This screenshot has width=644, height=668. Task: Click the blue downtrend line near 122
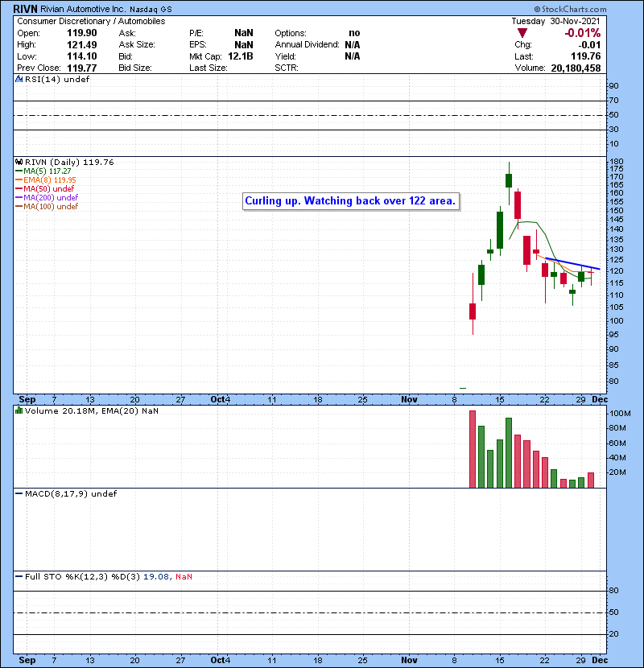pyautogui.click(x=573, y=264)
